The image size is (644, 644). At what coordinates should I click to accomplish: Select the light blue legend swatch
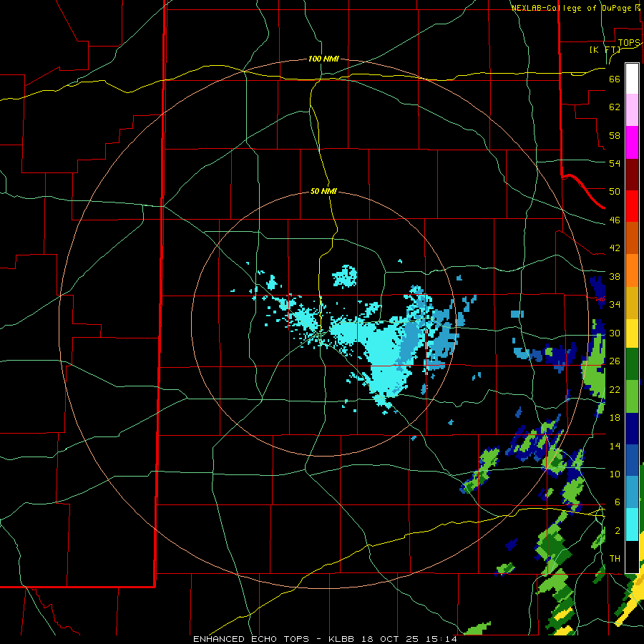632,492
